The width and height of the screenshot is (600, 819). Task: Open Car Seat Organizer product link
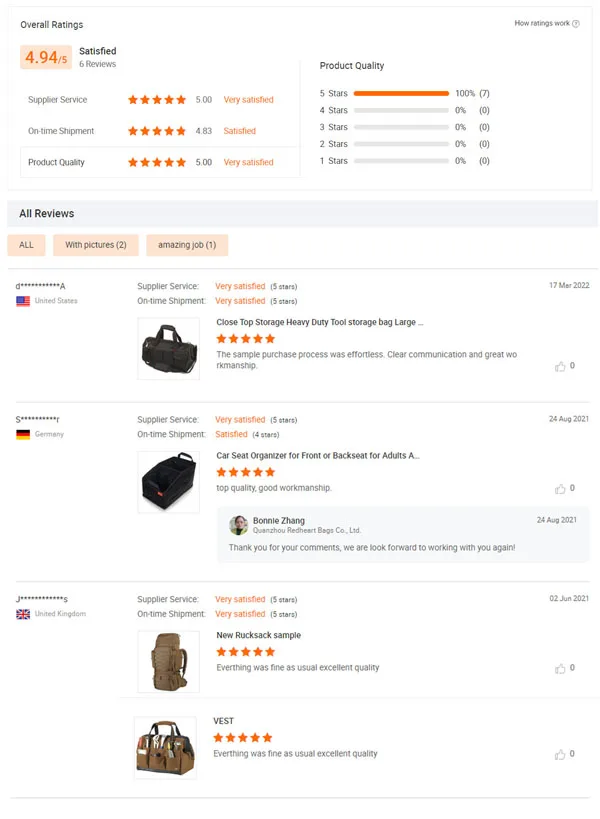318,456
